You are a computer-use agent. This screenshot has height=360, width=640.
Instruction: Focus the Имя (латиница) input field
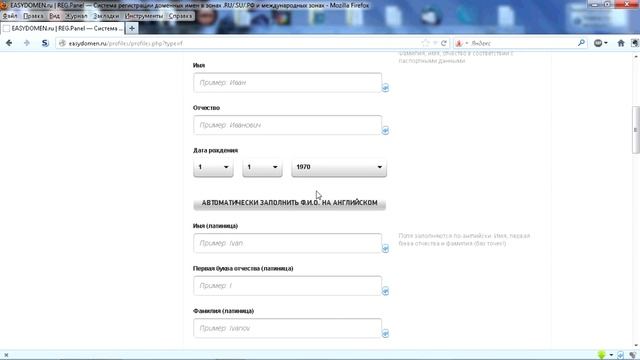287,243
